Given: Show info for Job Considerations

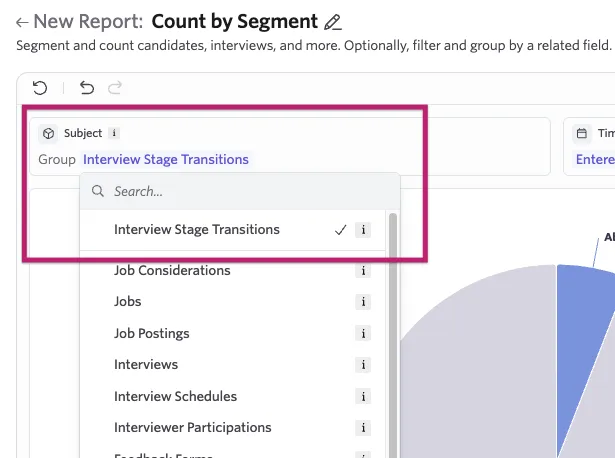Looking at the screenshot, I should 363,271.
